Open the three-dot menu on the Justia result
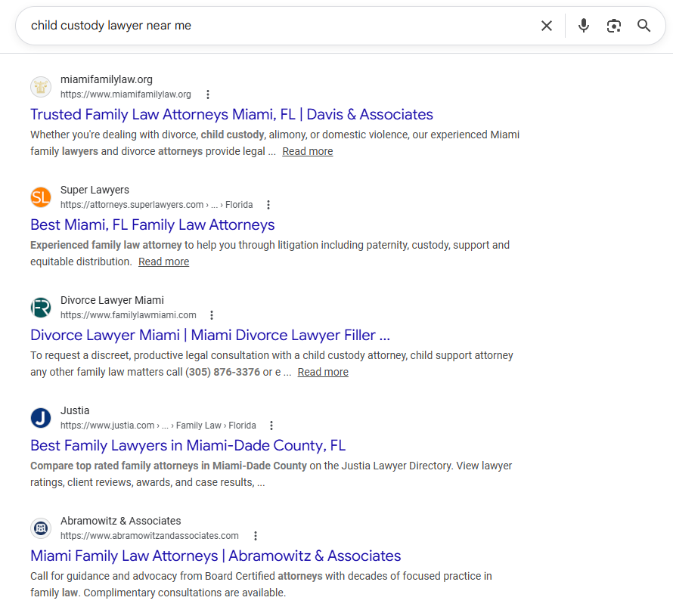This screenshot has width=673, height=616. [x=271, y=425]
